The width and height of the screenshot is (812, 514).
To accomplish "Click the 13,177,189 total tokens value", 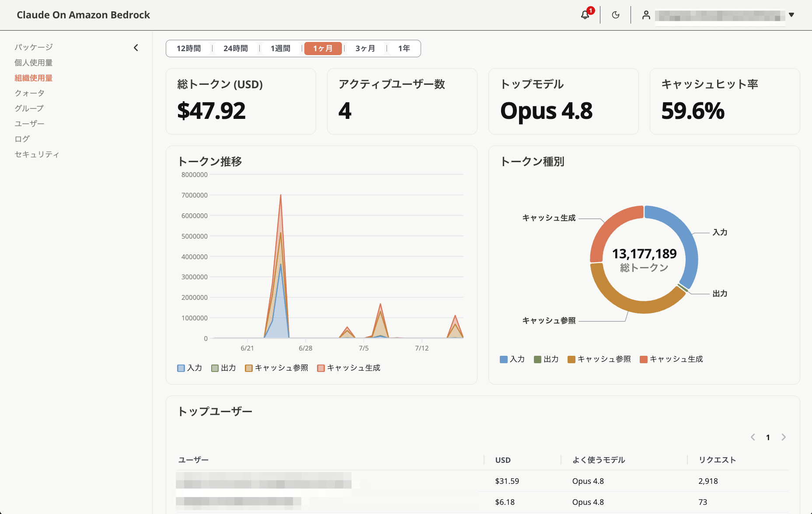I will [x=644, y=254].
